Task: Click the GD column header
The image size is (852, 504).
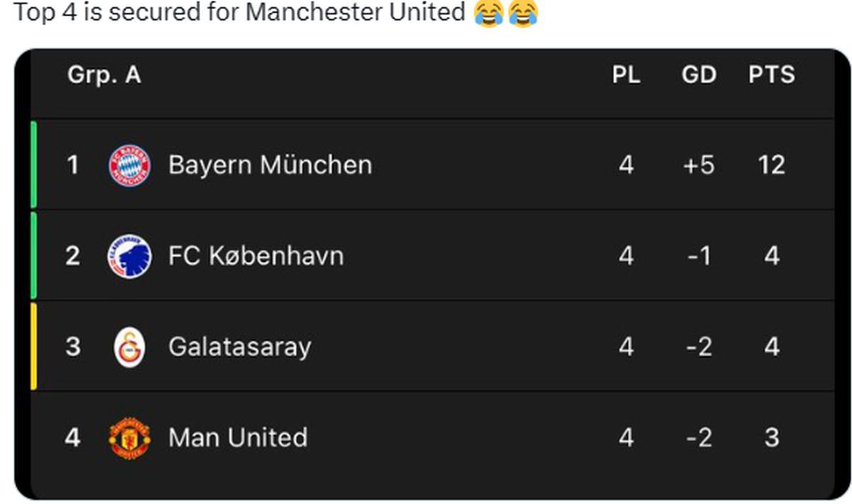Action: pyautogui.click(x=699, y=74)
